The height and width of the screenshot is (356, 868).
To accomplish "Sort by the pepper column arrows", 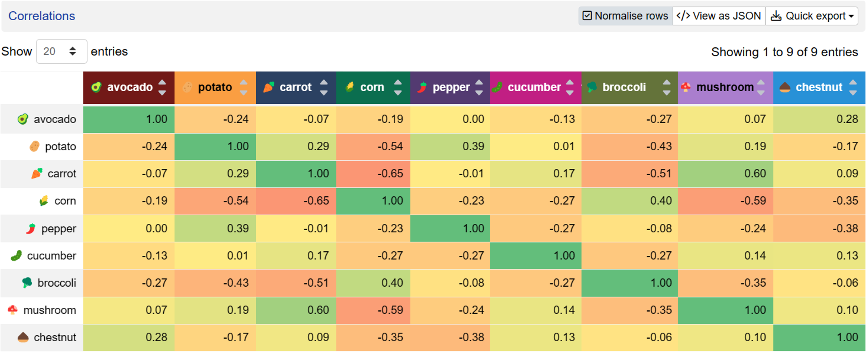I will click(479, 87).
